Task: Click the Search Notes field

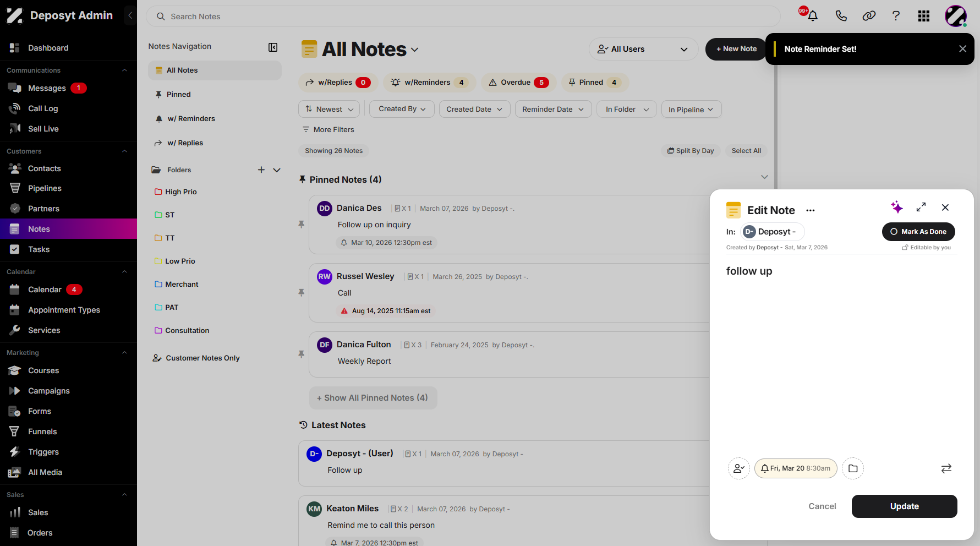Action: (x=463, y=17)
